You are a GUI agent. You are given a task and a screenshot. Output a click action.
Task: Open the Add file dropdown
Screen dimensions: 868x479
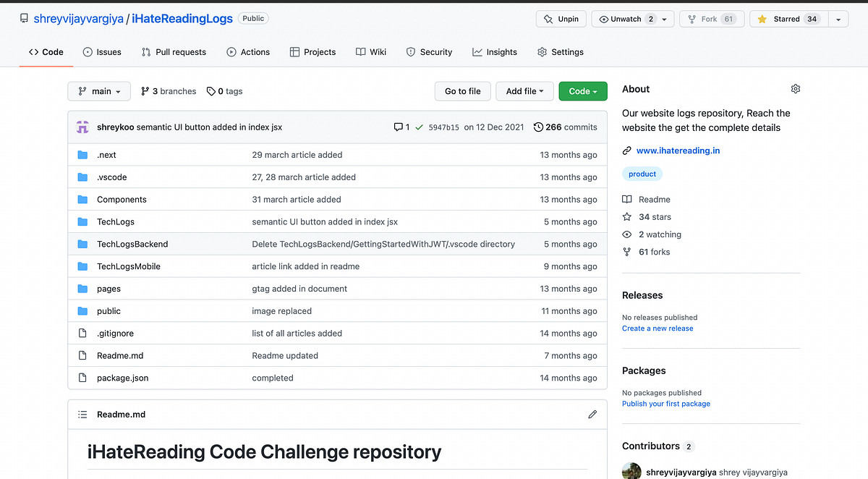pos(524,91)
